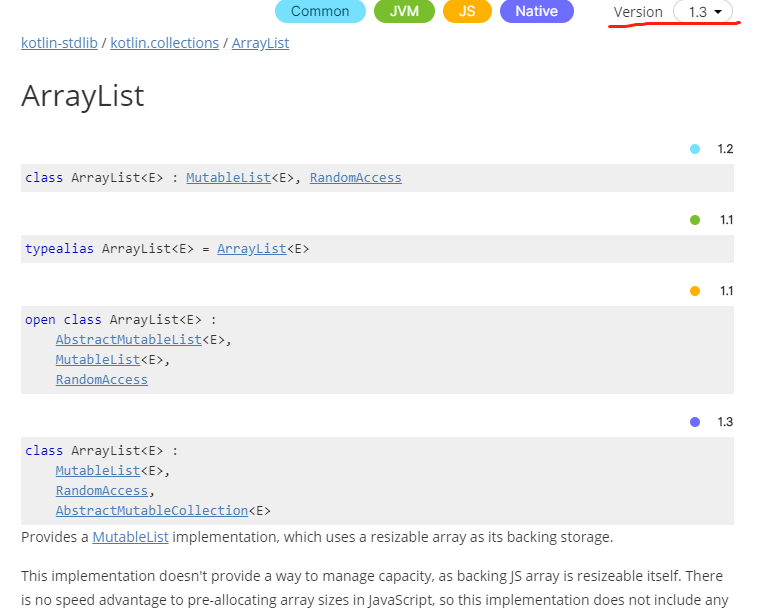Image resolution: width=770 pixels, height=616 pixels.
Task: Open the kotlin-stdlib breadcrumb link
Action: 58,43
